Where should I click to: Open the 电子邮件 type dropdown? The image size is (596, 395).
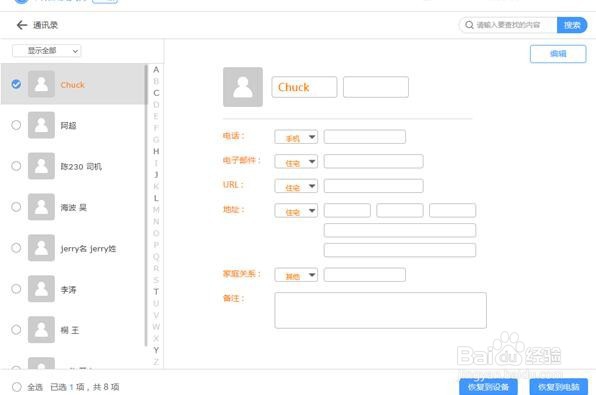point(296,162)
